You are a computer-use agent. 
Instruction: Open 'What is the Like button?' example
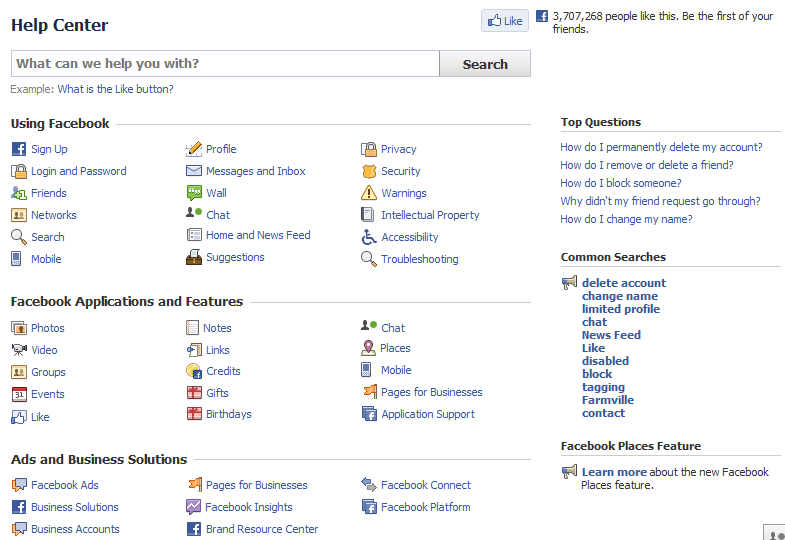[x=115, y=89]
